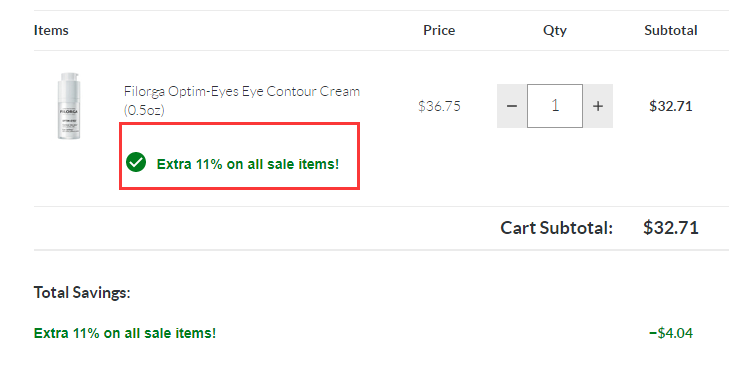Screen dimensions: 729x369
Task: Click the Subtotal column header
Action: pyautogui.click(x=670, y=30)
